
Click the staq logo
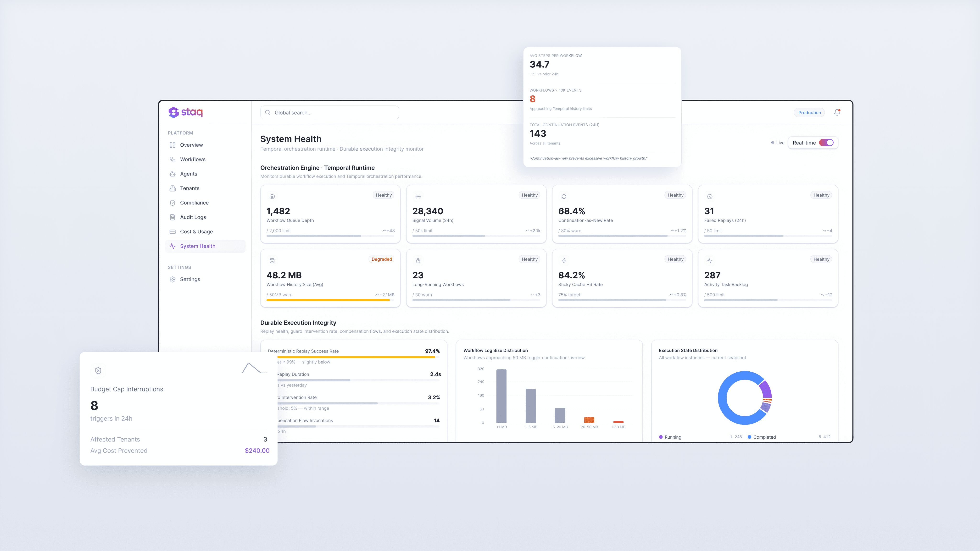click(x=186, y=112)
